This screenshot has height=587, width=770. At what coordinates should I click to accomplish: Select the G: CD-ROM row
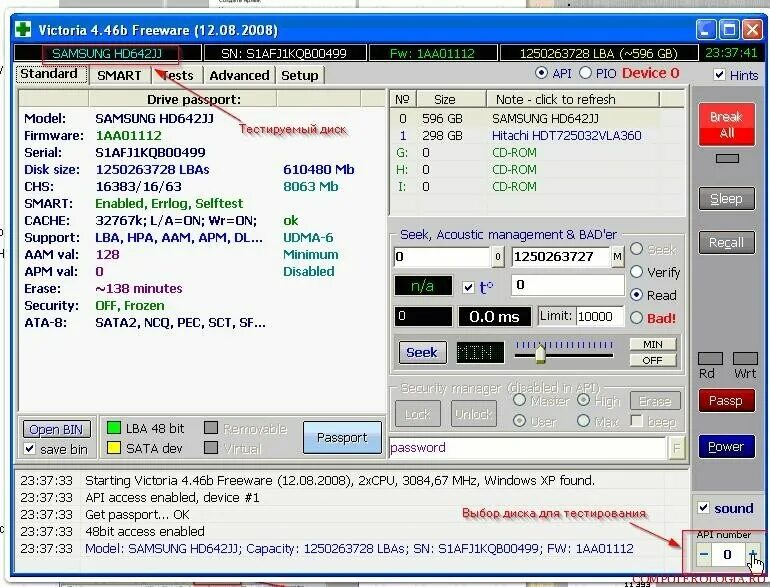537,153
